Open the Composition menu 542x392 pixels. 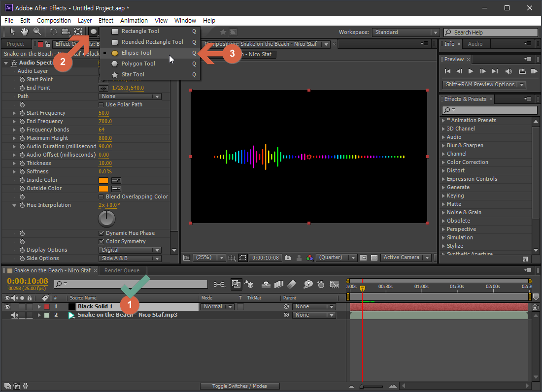[x=54, y=20]
